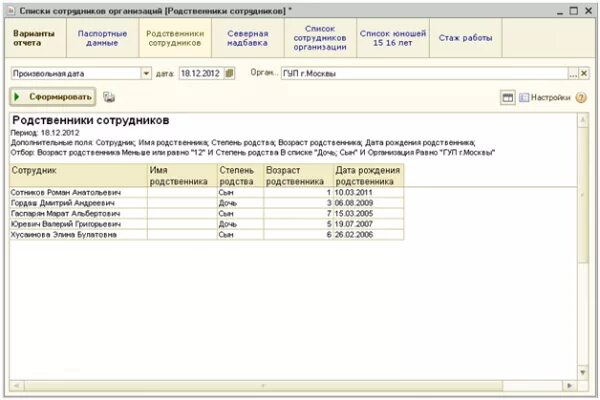Select cell Гордаш Дмитрий Андреевич
Image resolution: width=600 pixels, height=400 pixels.
click(78, 203)
